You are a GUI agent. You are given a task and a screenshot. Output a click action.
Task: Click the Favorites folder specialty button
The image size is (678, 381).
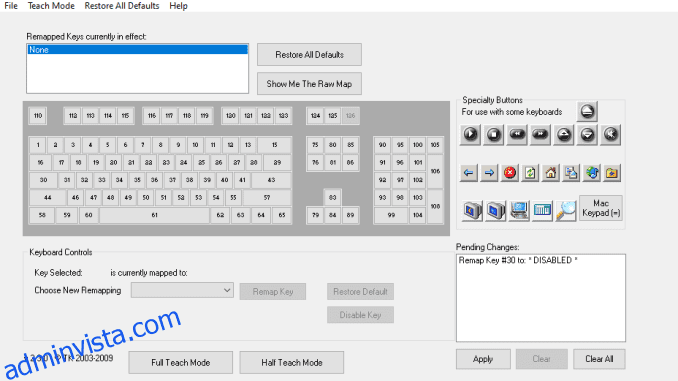612,173
